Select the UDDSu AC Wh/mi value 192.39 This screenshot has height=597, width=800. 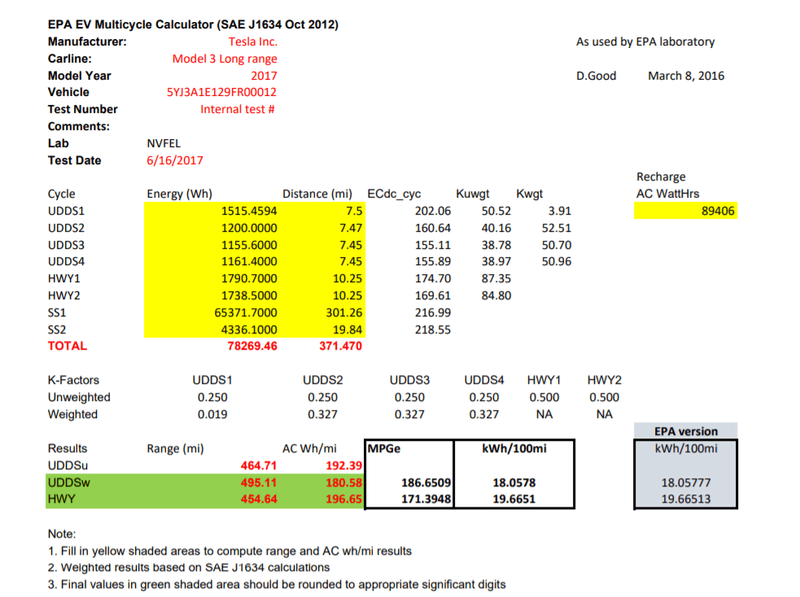(x=344, y=465)
